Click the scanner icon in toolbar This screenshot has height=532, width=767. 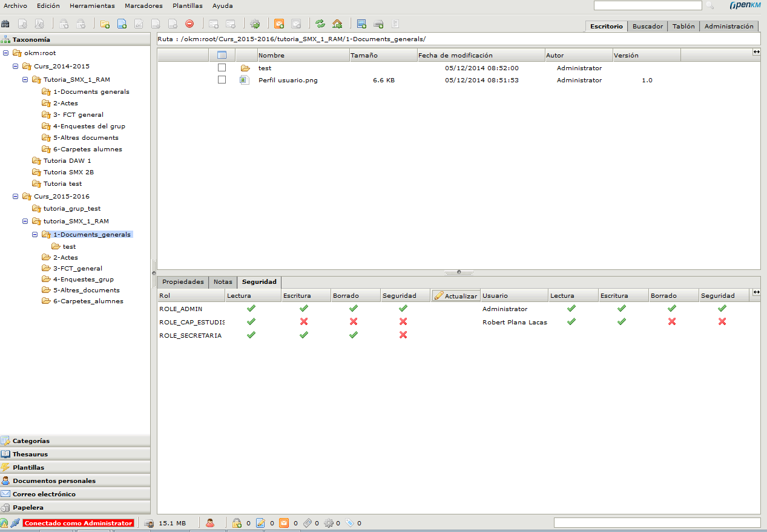pos(378,24)
